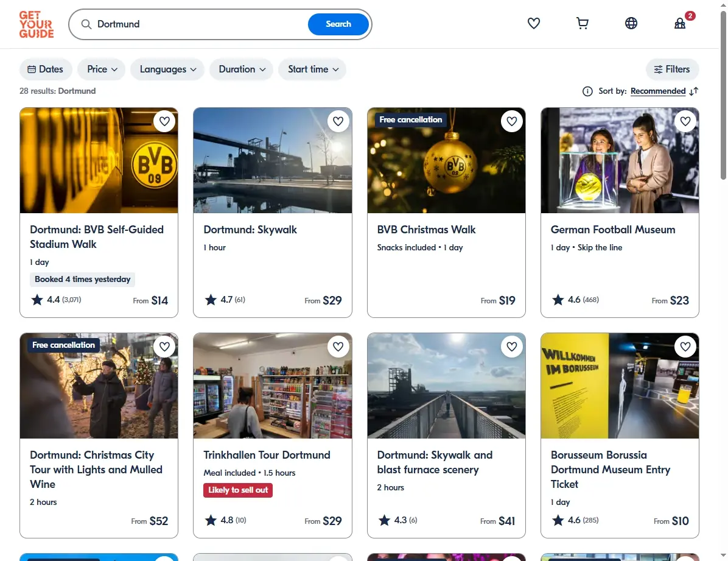Click the sort order arrows icon
The image size is (728, 561).
[x=694, y=91]
